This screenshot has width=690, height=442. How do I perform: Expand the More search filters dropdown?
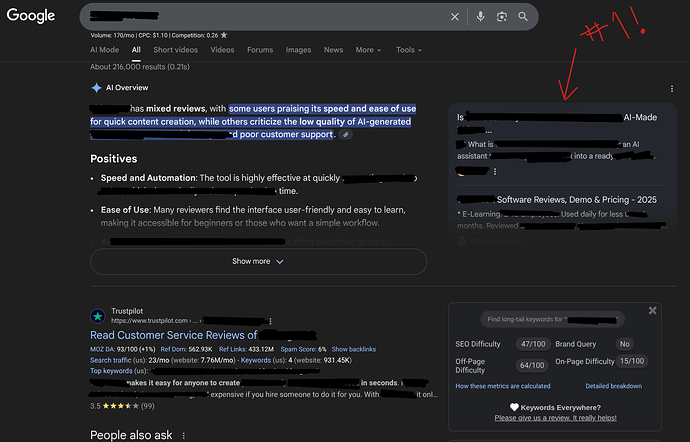coord(369,50)
